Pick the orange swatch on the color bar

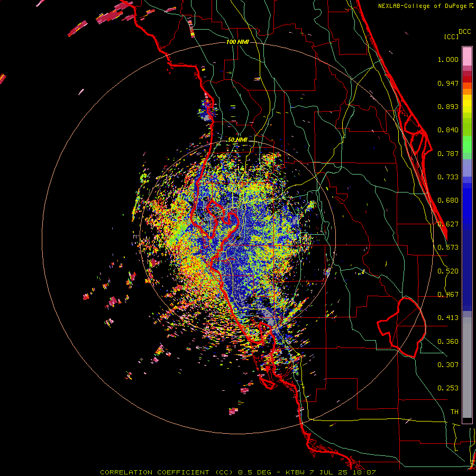tap(467, 91)
